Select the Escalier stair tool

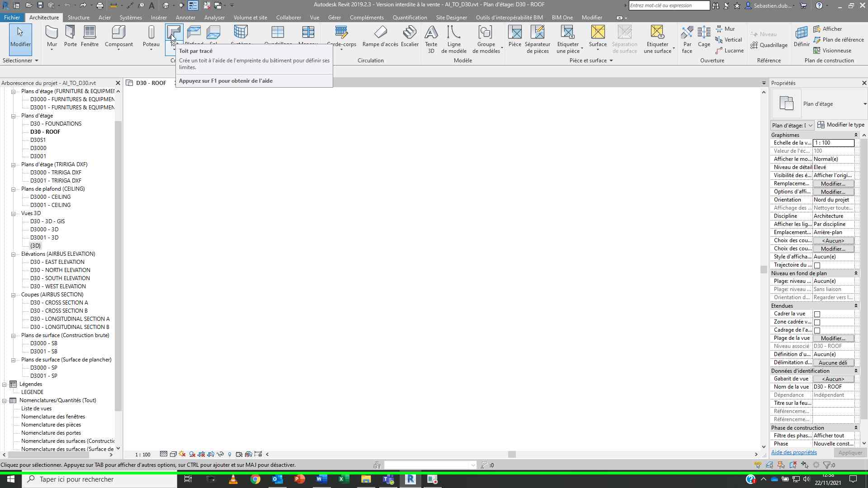410,36
